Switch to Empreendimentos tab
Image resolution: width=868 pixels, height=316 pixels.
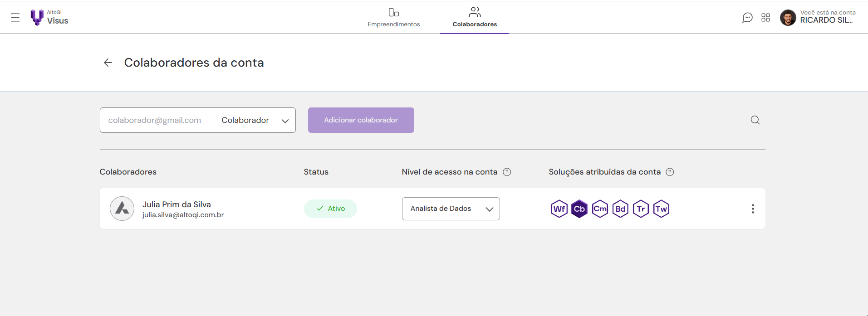[394, 18]
